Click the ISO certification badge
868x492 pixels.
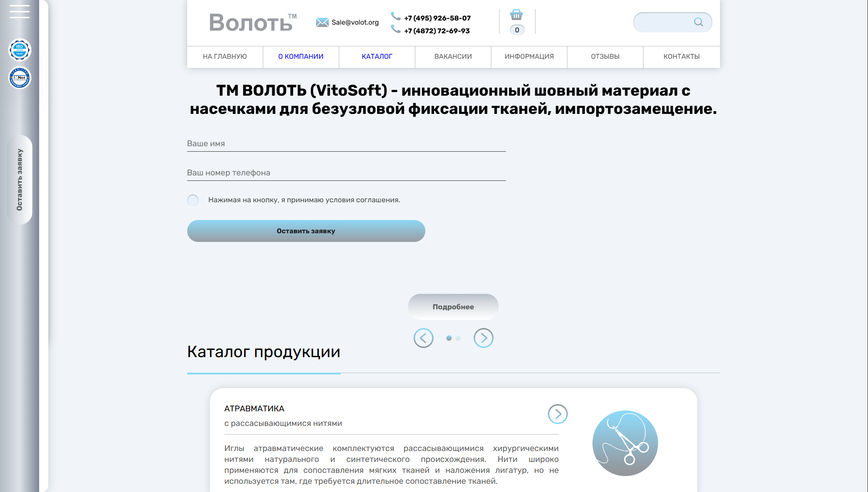pyautogui.click(x=20, y=50)
